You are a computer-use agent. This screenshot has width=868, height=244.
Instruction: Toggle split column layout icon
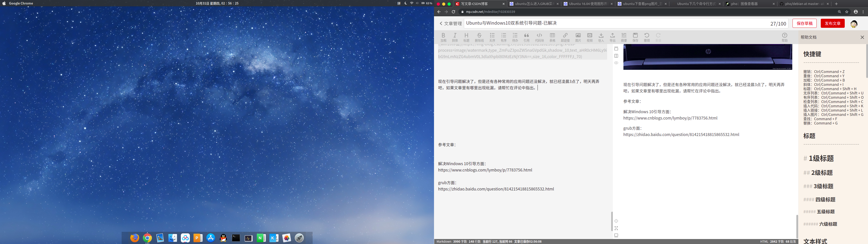[616, 56]
